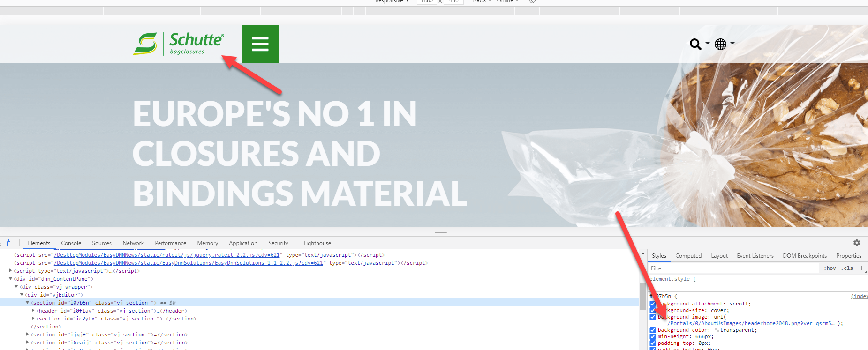
Task: Select the Styles tab
Action: tap(659, 256)
